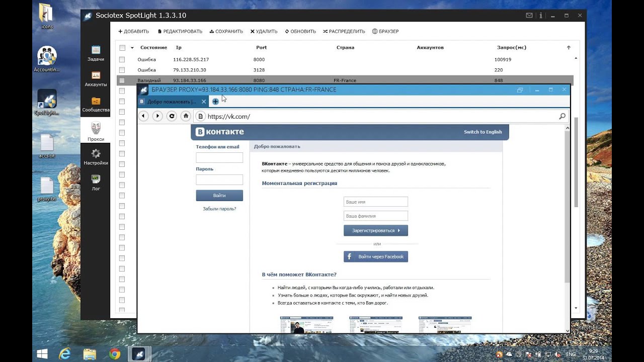The image size is (644, 362).
Task: Check the box for proxy 93.184.33.166
Action: point(122,80)
